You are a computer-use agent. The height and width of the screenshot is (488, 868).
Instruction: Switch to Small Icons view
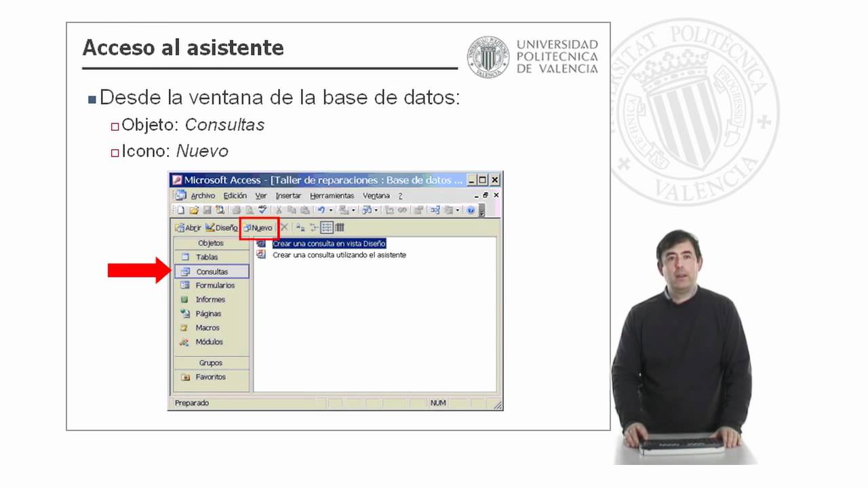(314, 228)
